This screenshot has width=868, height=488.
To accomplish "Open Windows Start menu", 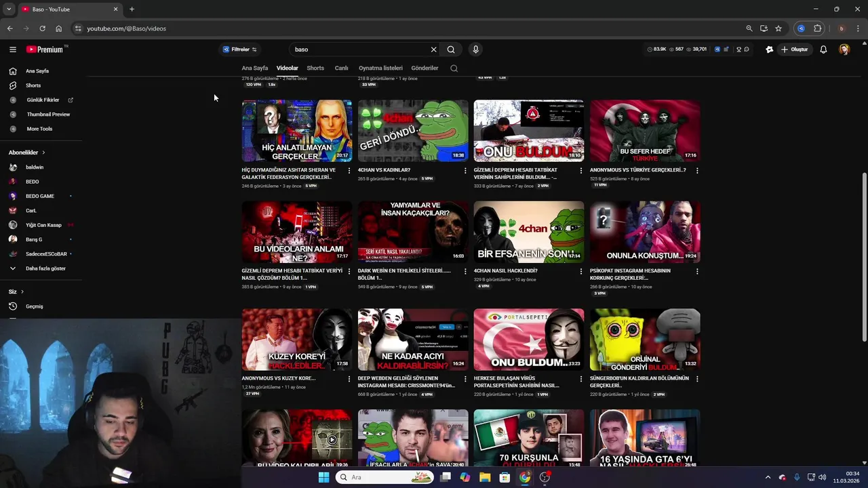I will pos(323,477).
